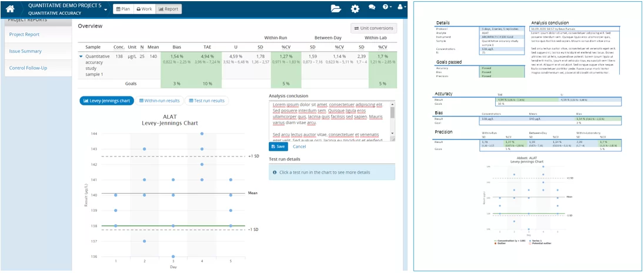Screen dimensions: 644x273
Task: Open the chat messages icon
Action: point(372,8)
